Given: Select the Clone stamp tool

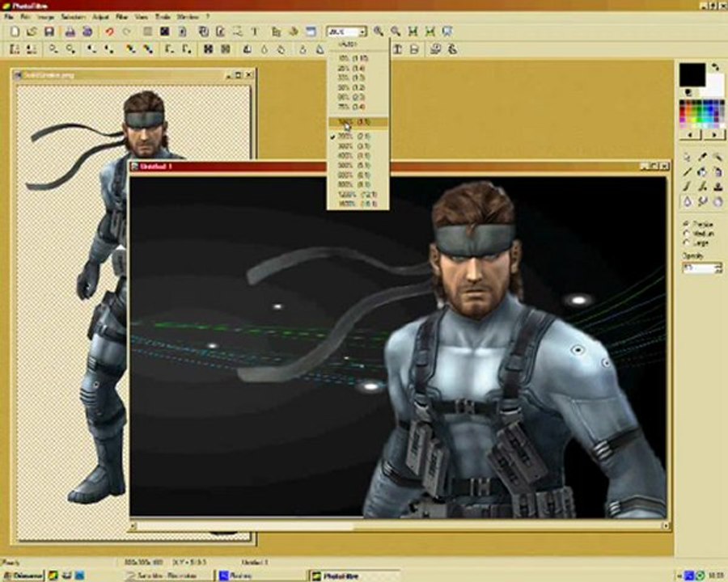Looking at the screenshot, I should [x=717, y=187].
